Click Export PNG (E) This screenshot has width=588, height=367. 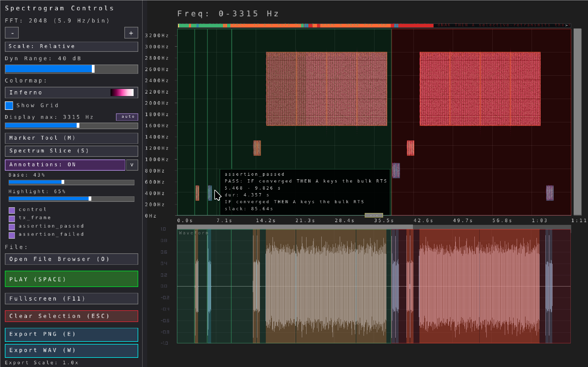72,334
